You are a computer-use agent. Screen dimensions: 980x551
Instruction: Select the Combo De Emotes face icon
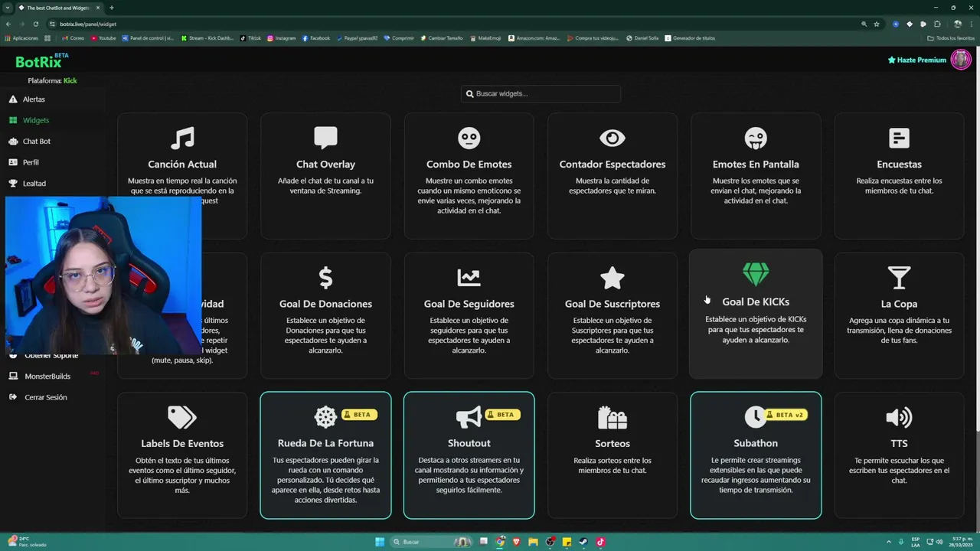pyautogui.click(x=469, y=138)
